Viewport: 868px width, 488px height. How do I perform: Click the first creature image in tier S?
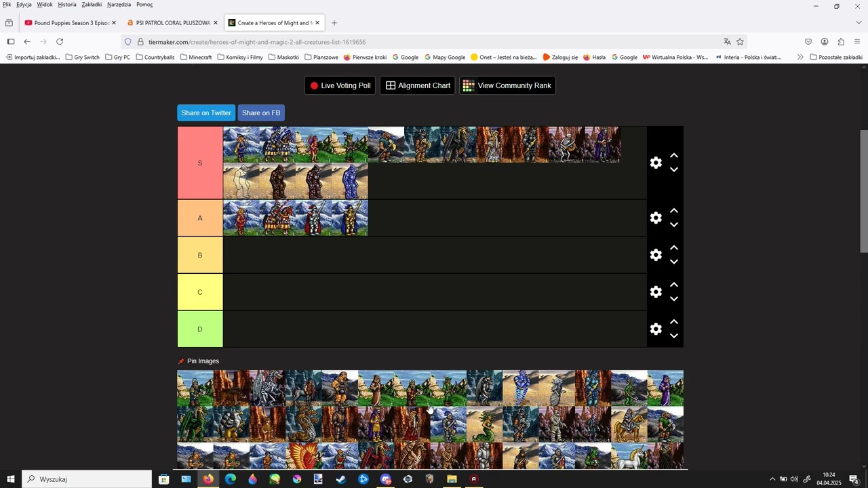pos(241,144)
